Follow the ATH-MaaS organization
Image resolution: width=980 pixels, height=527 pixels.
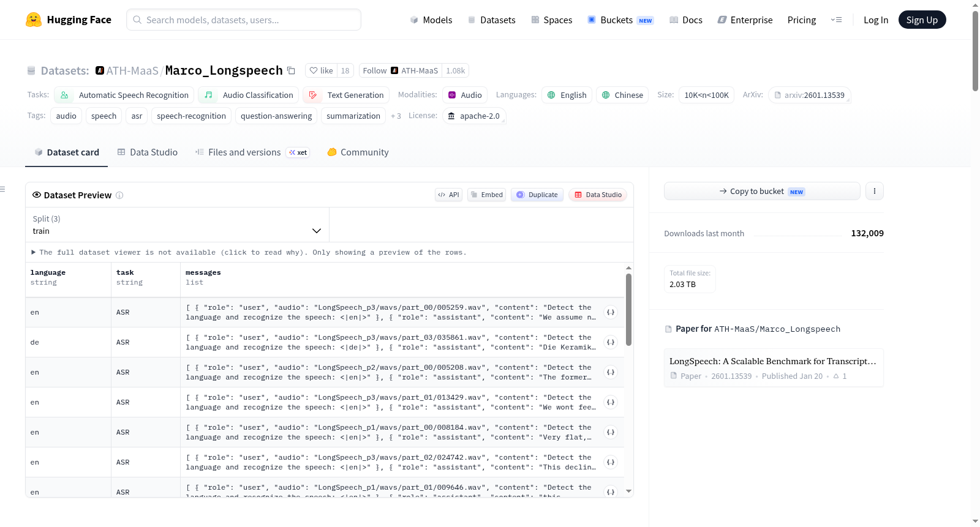[401, 70]
